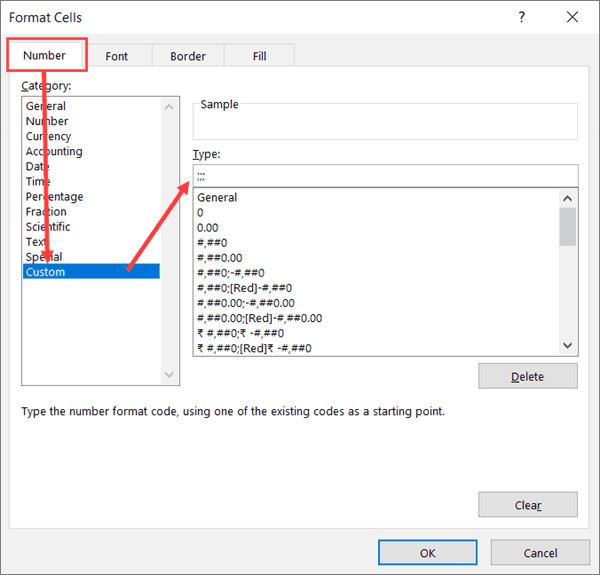This screenshot has width=600, height=575.
Task: Select Percentage from the category list
Action: (54, 197)
